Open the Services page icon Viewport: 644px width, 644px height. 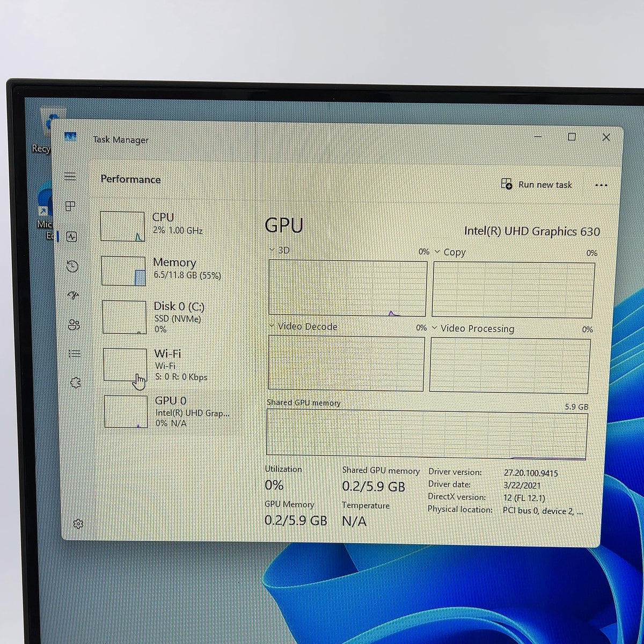point(76,383)
